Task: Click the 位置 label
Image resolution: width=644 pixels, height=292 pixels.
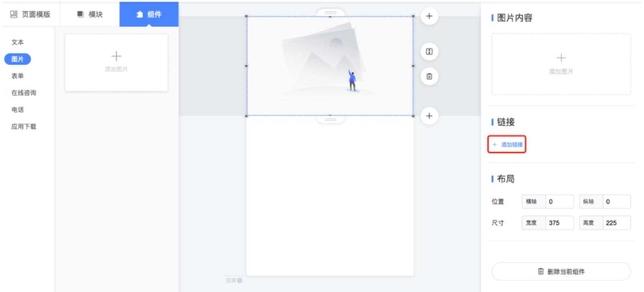Action: click(498, 202)
